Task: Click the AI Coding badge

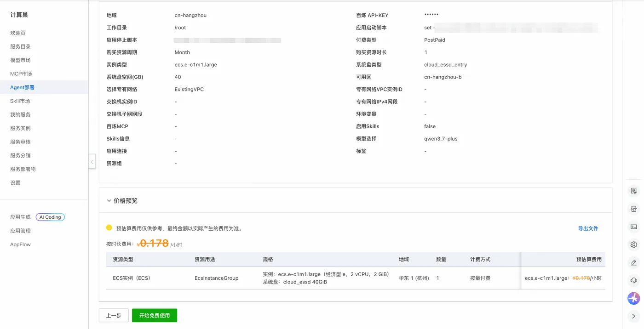Action: tap(50, 217)
